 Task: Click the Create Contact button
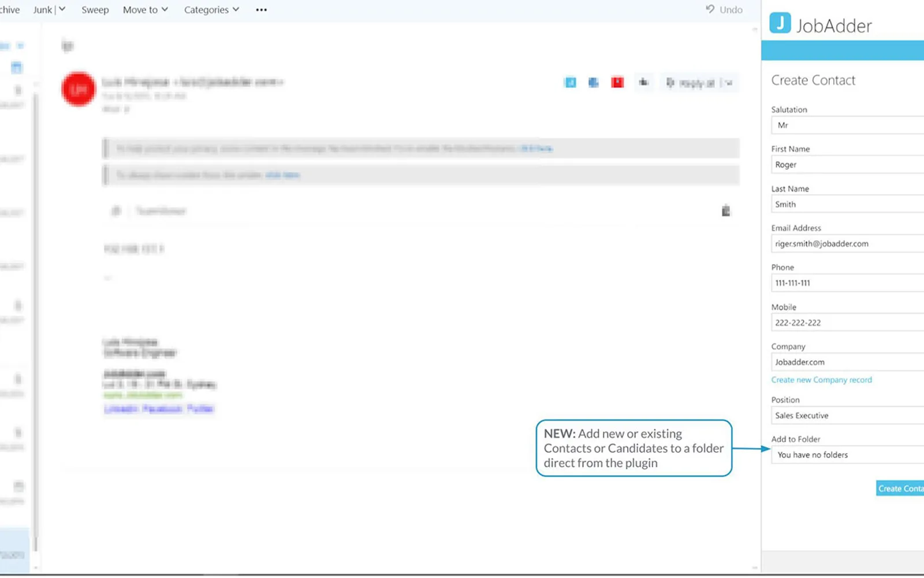900,488
